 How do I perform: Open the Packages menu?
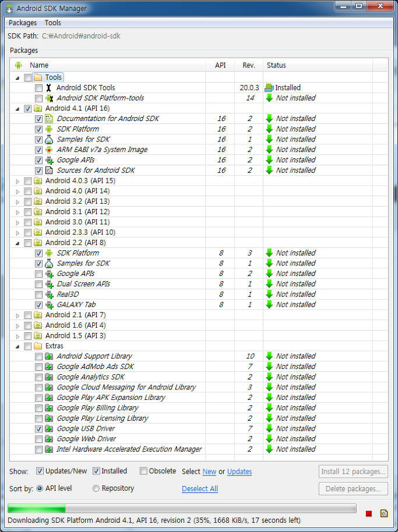tap(22, 23)
